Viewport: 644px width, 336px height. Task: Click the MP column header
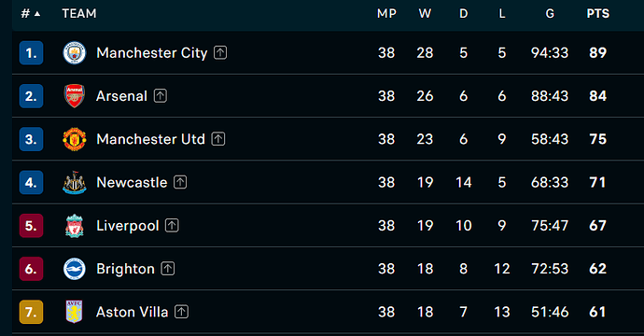coord(386,14)
